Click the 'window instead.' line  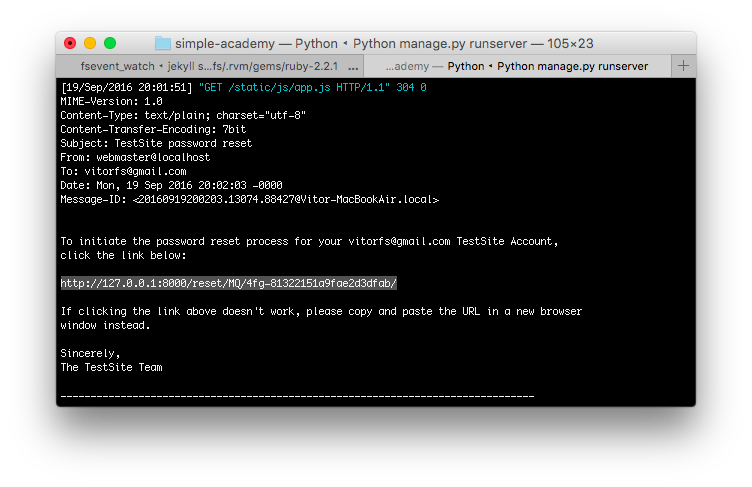coord(105,325)
